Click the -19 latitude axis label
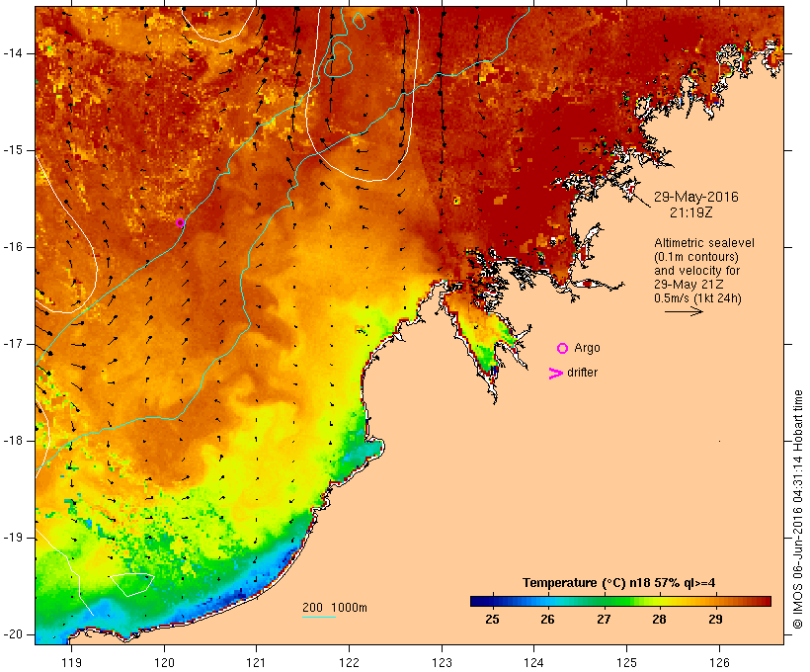The image size is (810, 672). (x=13, y=538)
